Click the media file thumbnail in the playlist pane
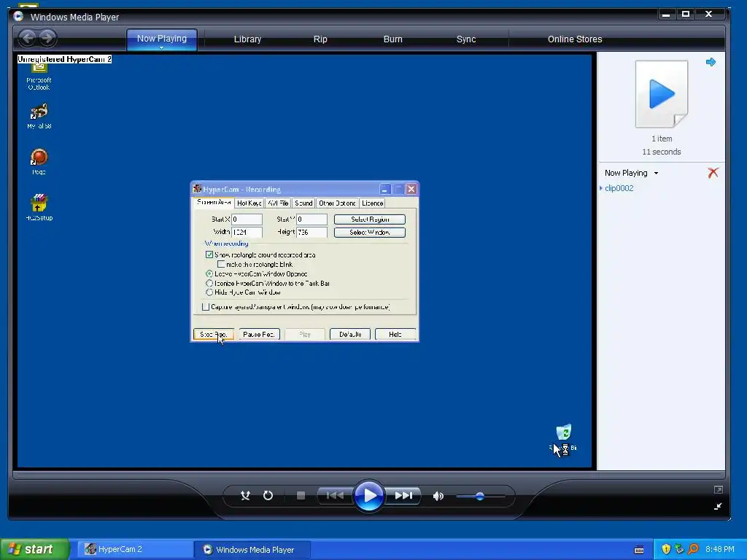Viewport: 747px width, 560px height. (661, 94)
